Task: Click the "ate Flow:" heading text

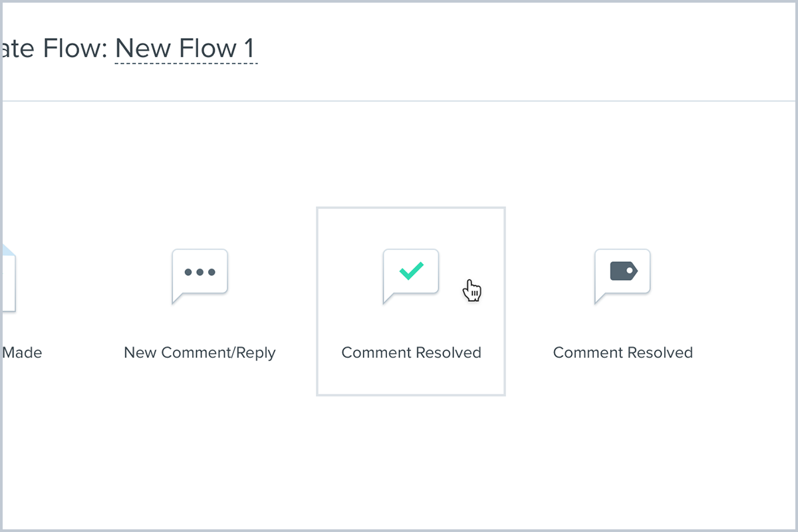Action: click(x=53, y=49)
